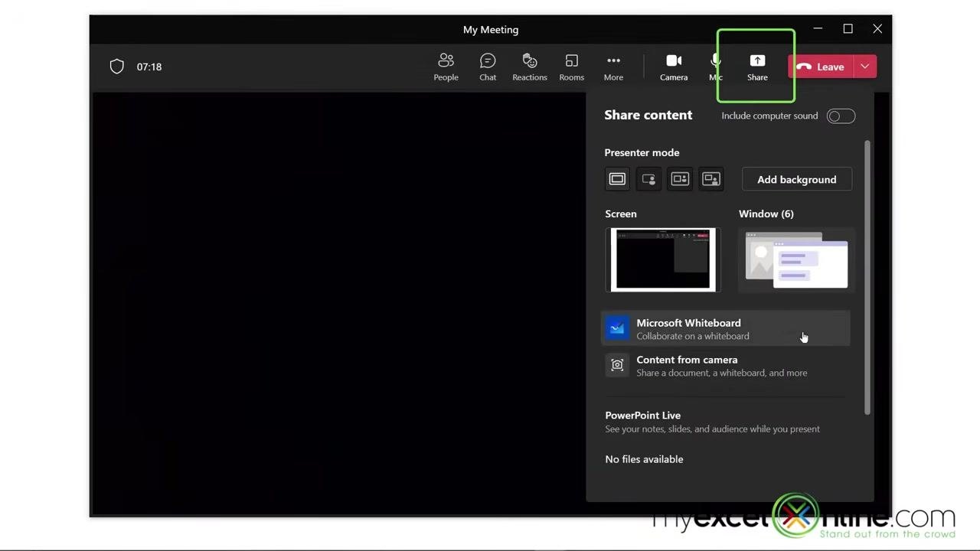Viewport: 980px width, 551px height.
Task: Click the No files available text
Action: tap(644, 459)
